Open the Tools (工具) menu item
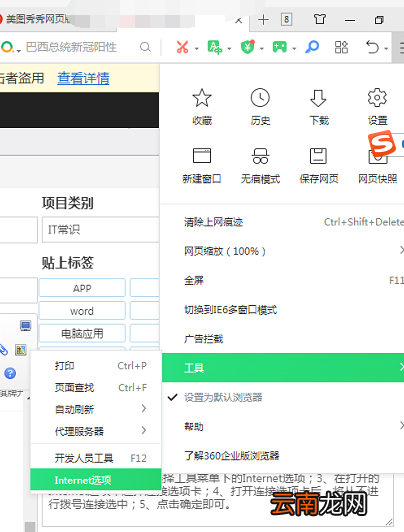Viewport: 404px width, 532px height. click(x=282, y=368)
